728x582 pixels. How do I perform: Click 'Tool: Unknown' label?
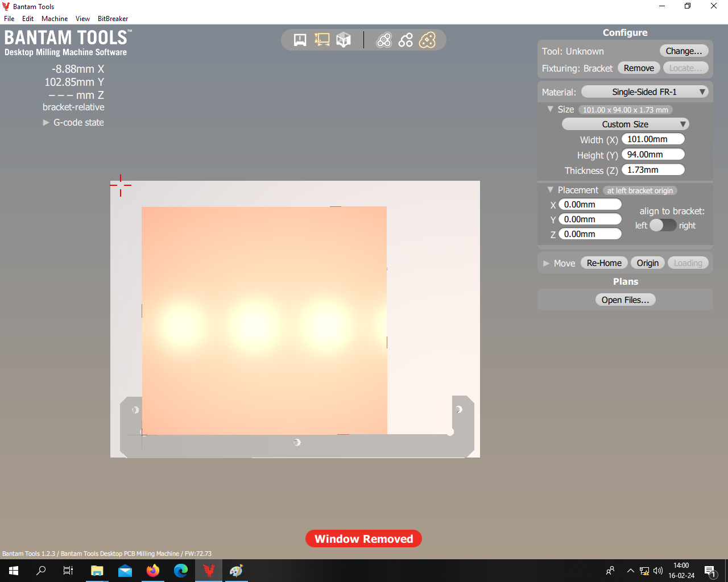[x=573, y=51]
